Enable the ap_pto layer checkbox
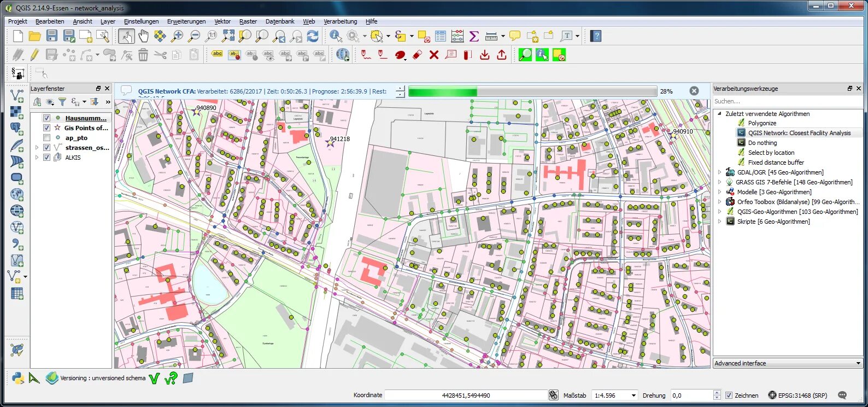 (x=46, y=138)
